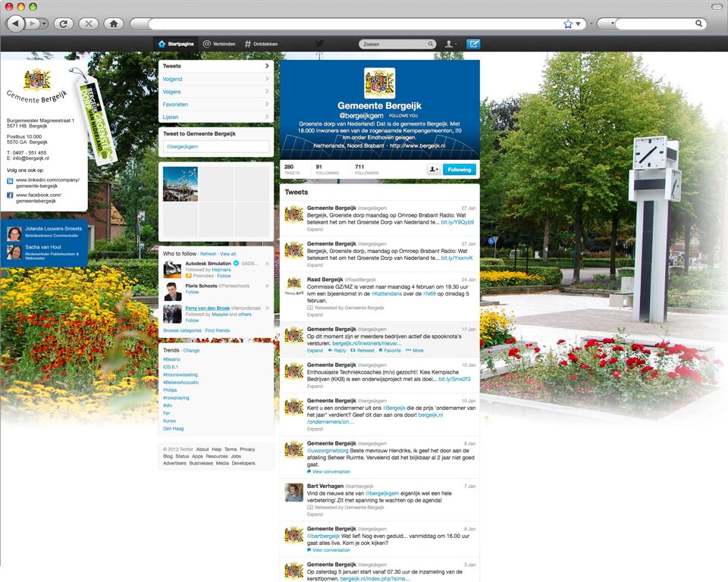The height and width of the screenshot is (582, 728).
Task: Retweet the spooknota's tweet
Action: pos(362,350)
